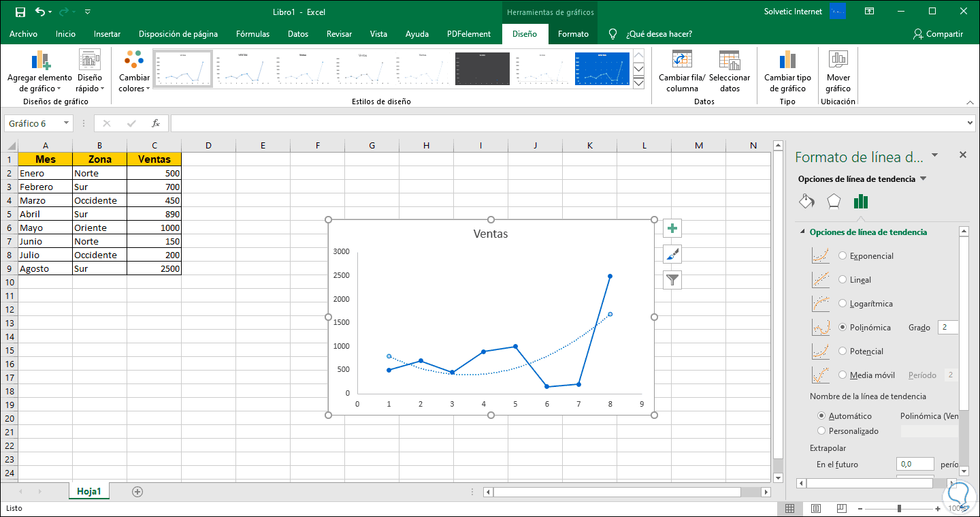This screenshot has width=980, height=517.
Task: Select Personalizado trendline name option
Action: pyautogui.click(x=821, y=431)
